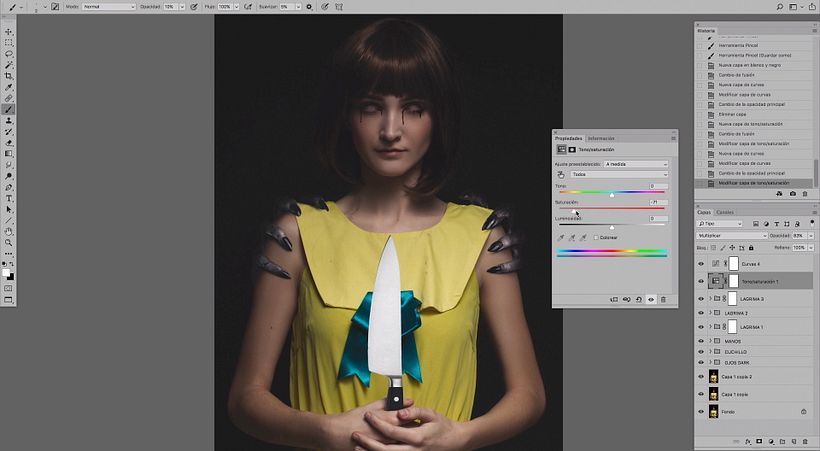Screen dimensions: 820x451
Task: Click the Luminosidad slider handle
Action: coord(612,228)
